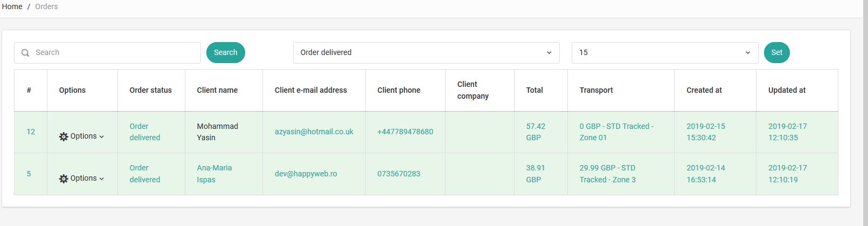Click the Total column header
Screen dimensions: 868x226
pos(534,90)
